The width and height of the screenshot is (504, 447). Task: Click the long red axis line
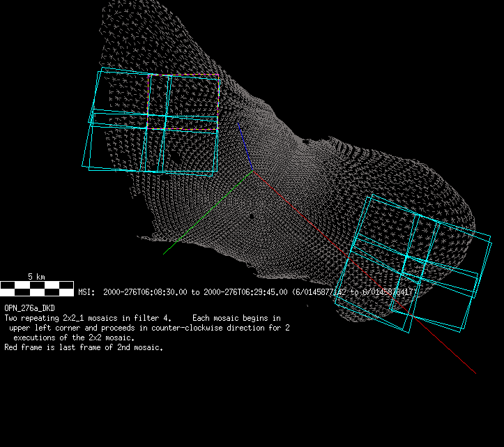(364, 272)
